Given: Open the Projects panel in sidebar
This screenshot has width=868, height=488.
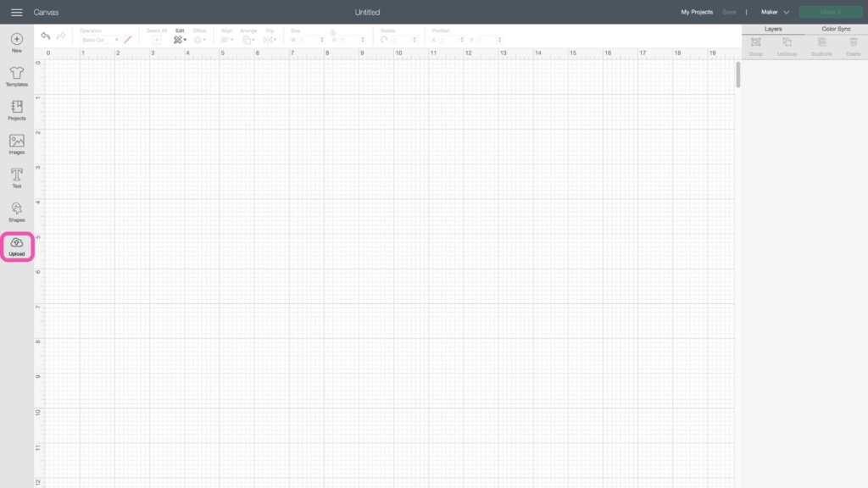Looking at the screenshot, I should tap(17, 110).
